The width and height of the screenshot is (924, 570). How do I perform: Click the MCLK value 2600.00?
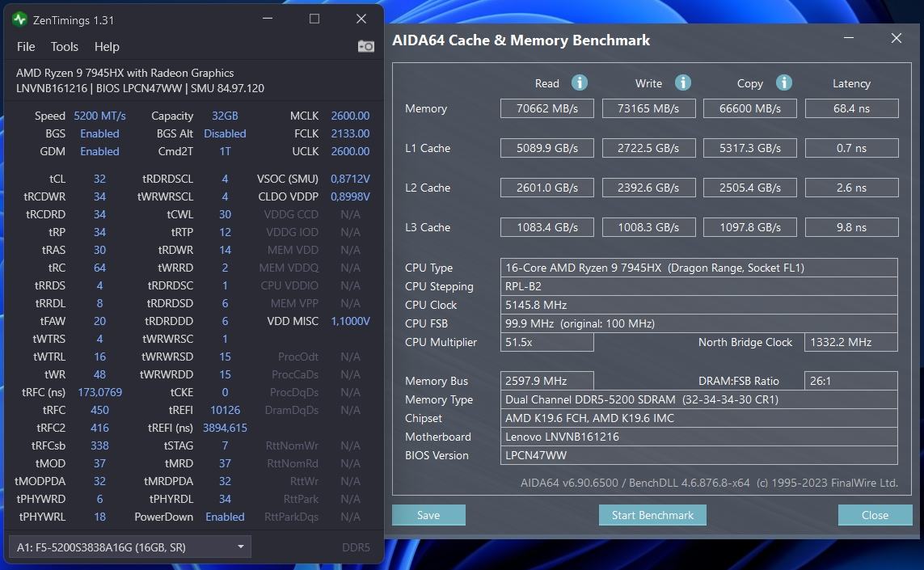pos(350,116)
